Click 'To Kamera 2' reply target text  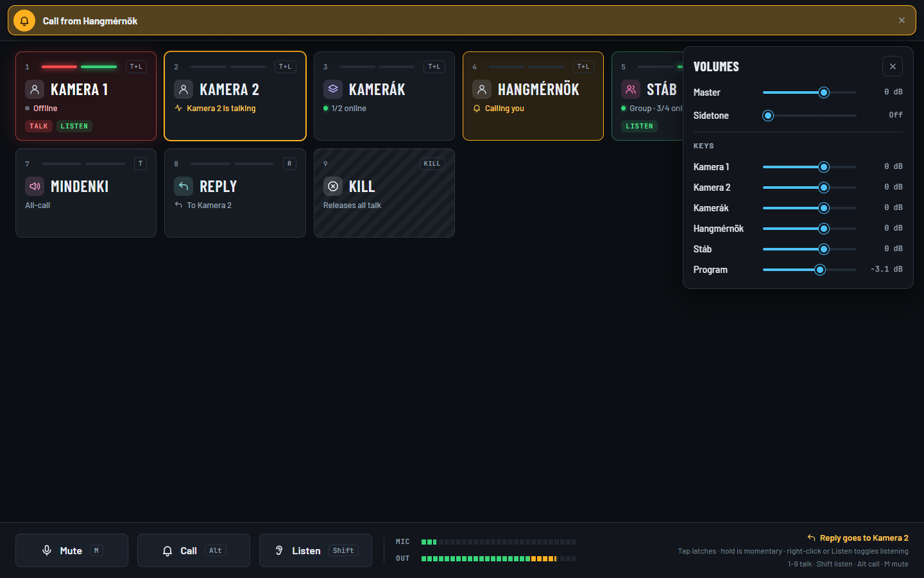(209, 206)
